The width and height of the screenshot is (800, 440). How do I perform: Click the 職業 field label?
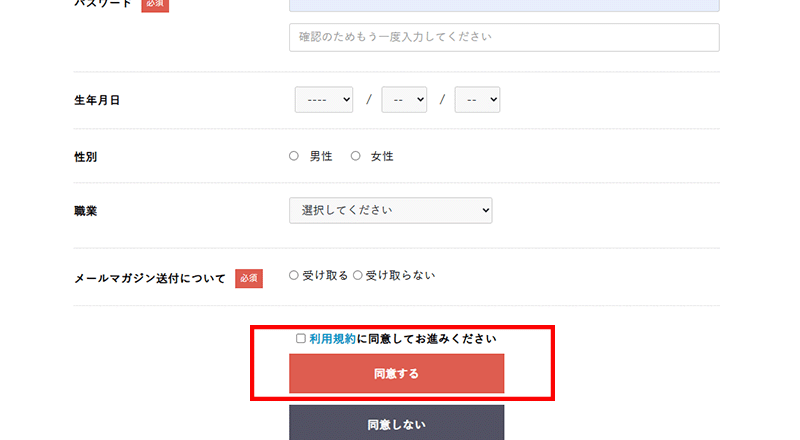(86, 212)
